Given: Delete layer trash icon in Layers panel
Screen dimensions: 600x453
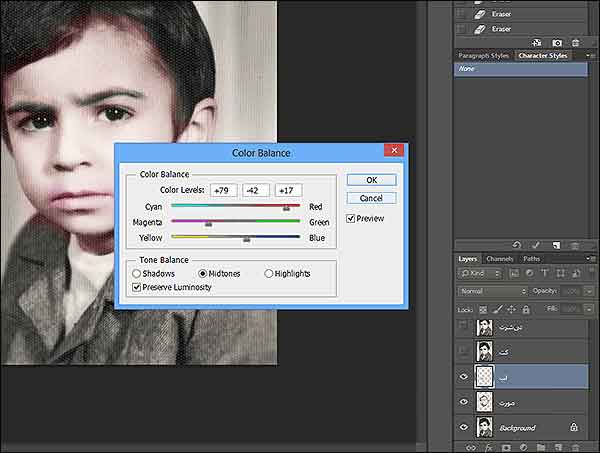Looking at the screenshot, I should [575, 448].
